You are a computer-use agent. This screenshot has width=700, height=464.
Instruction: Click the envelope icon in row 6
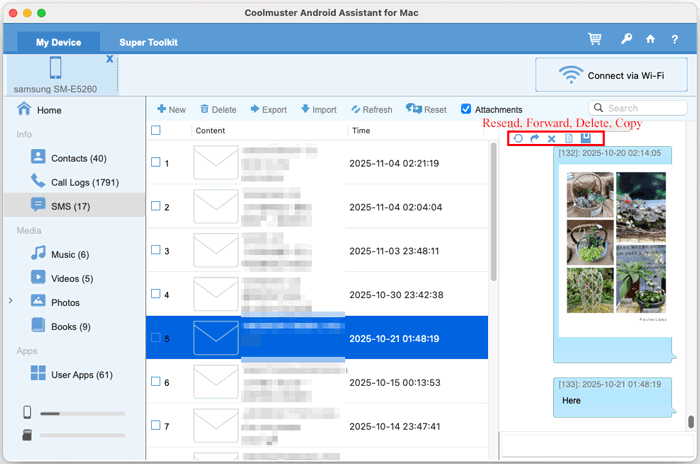[x=216, y=382]
